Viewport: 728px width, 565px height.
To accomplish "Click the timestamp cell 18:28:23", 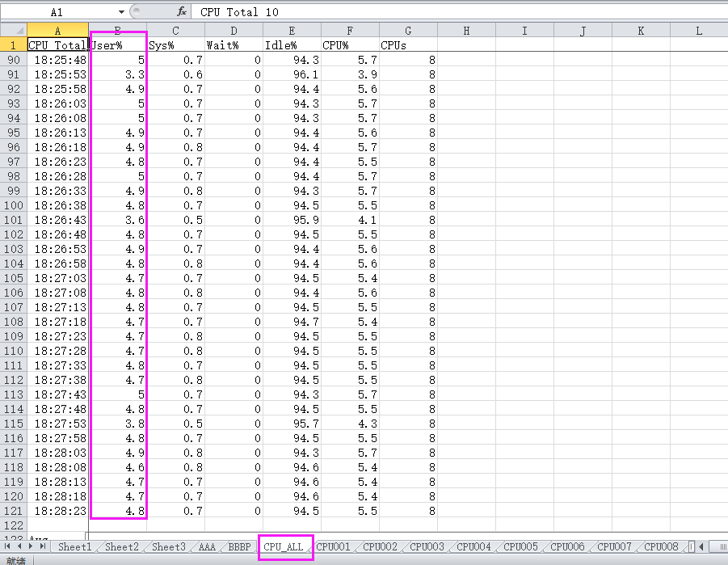I will [x=57, y=511].
